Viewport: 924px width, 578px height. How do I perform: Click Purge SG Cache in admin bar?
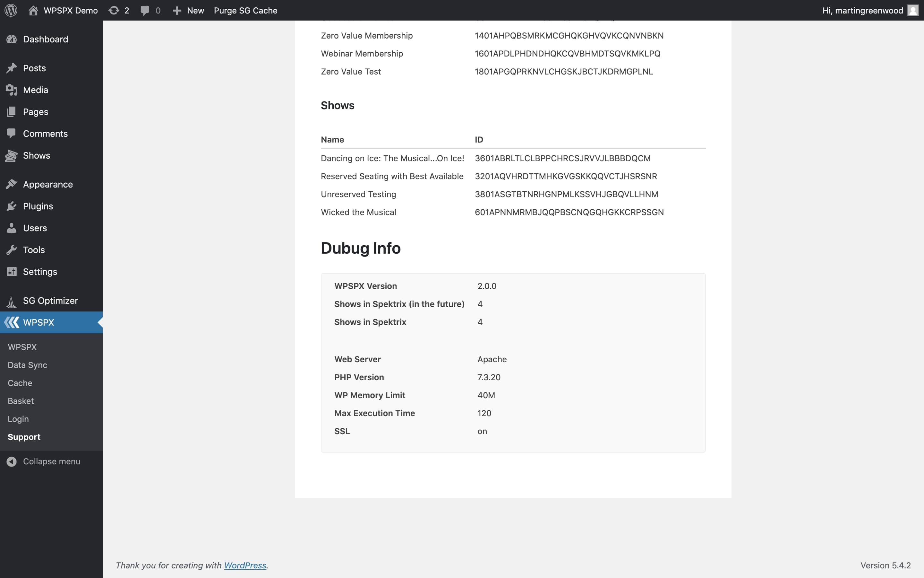pos(245,10)
